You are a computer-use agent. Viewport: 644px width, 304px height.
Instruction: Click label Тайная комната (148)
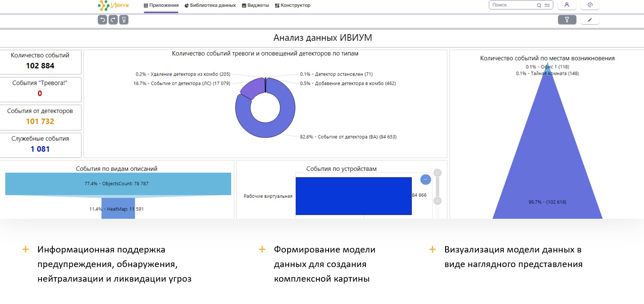tap(548, 73)
